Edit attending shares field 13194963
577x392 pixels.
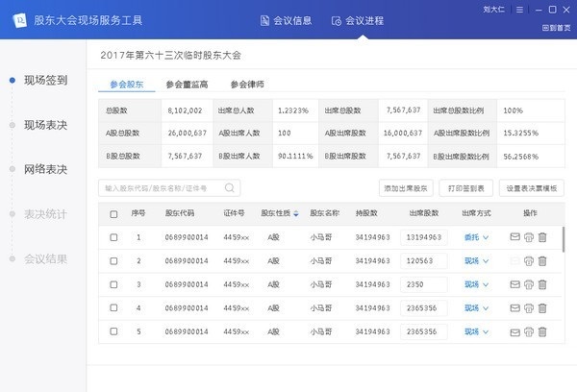(x=424, y=237)
